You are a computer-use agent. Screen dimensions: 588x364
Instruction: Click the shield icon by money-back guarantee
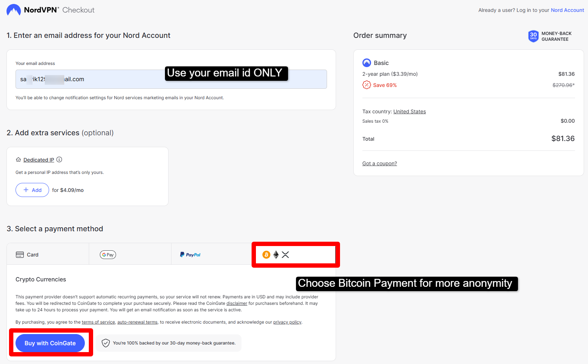(x=105, y=343)
